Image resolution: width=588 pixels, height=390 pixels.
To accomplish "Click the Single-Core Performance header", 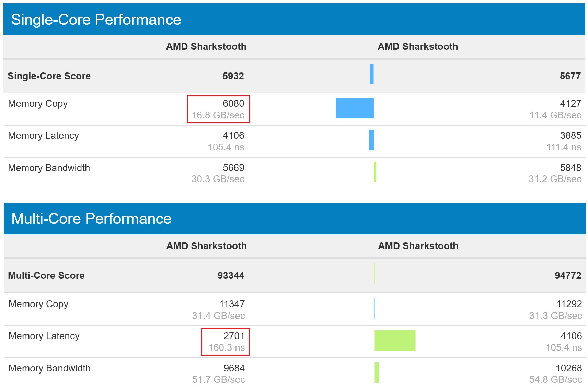I will [x=96, y=20].
